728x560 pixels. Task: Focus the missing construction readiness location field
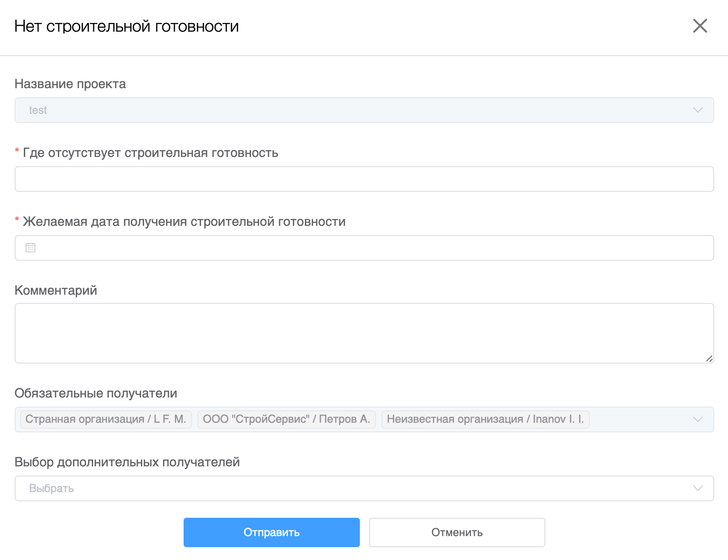click(x=364, y=179)
